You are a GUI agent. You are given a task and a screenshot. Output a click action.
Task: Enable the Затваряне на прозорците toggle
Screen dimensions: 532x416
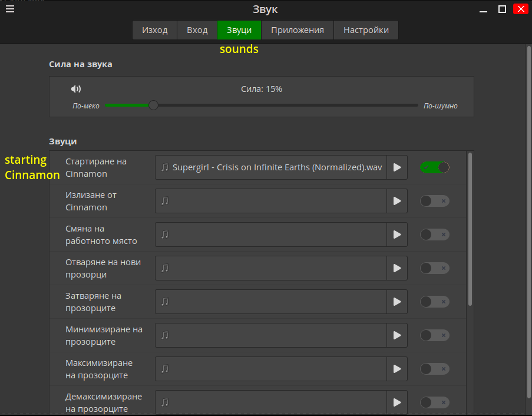pos(435,302)
